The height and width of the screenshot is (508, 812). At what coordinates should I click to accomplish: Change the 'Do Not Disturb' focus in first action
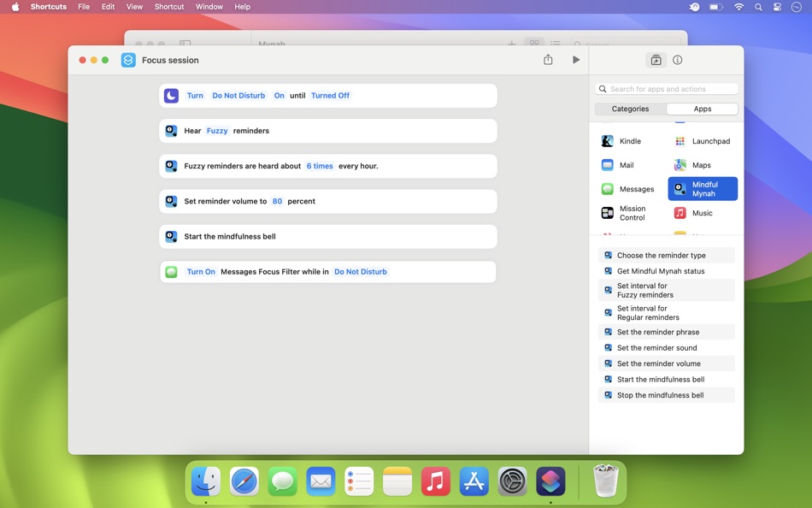click(x=238, y=96)
